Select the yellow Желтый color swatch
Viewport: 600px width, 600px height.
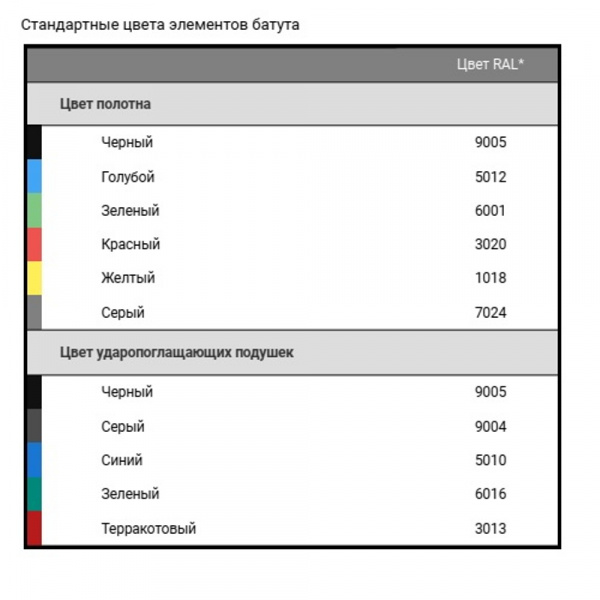tap(34, 278)
